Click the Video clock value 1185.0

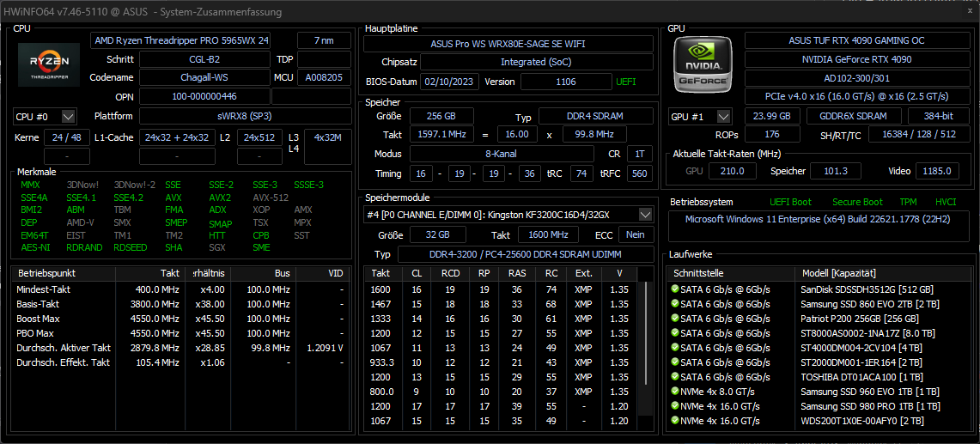[937, 171]
